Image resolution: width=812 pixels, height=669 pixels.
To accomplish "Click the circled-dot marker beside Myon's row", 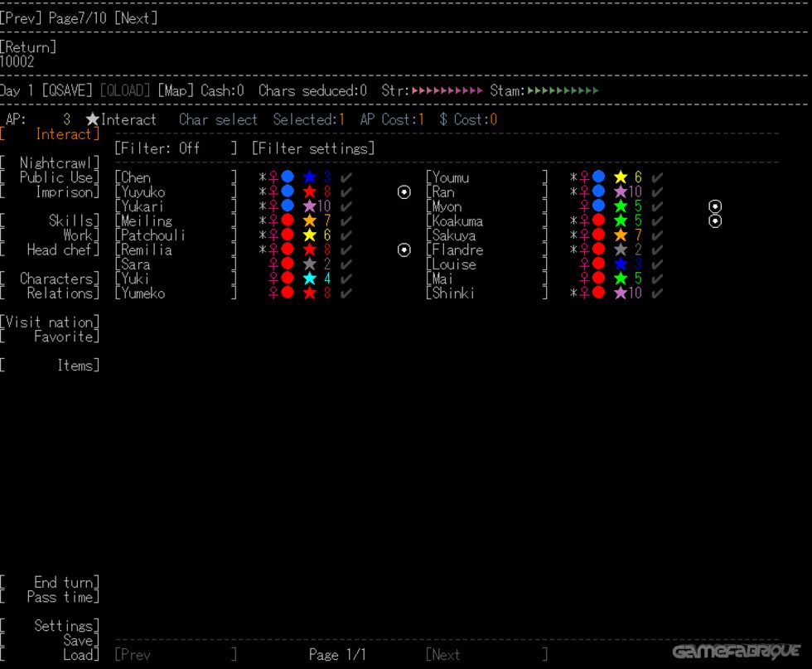I will 715,206.
